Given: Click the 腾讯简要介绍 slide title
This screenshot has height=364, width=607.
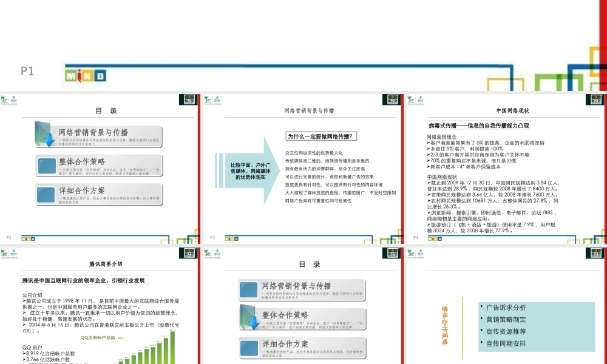Looking at the screenshot, I should (106, 264).
